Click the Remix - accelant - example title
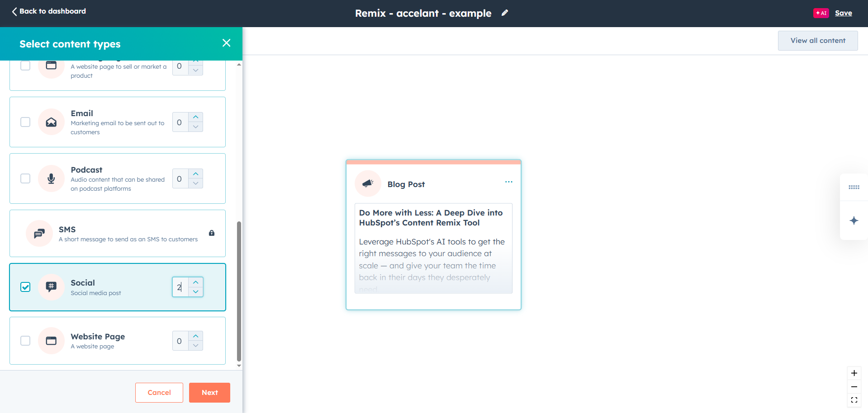Screen dimensions: 868x413 (x=423, y=13)
